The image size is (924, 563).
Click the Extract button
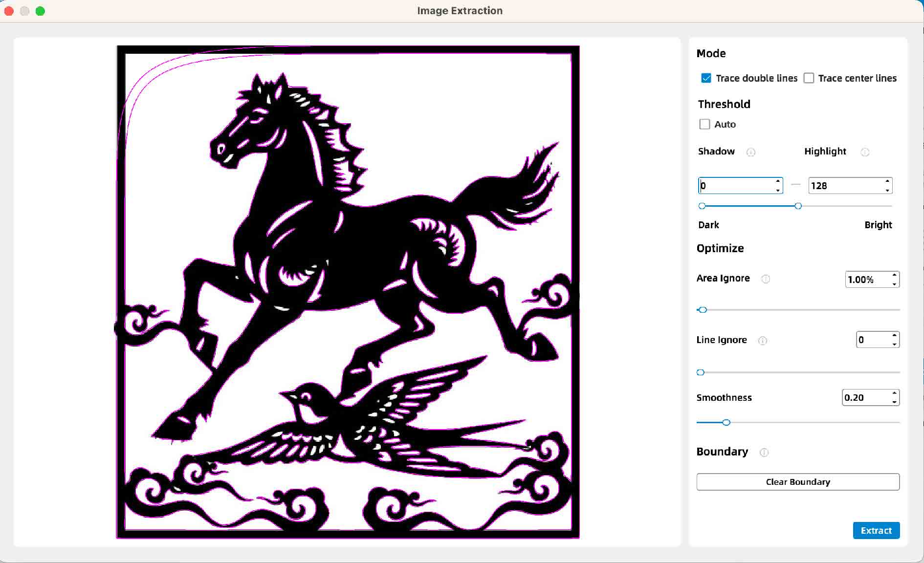876,530
